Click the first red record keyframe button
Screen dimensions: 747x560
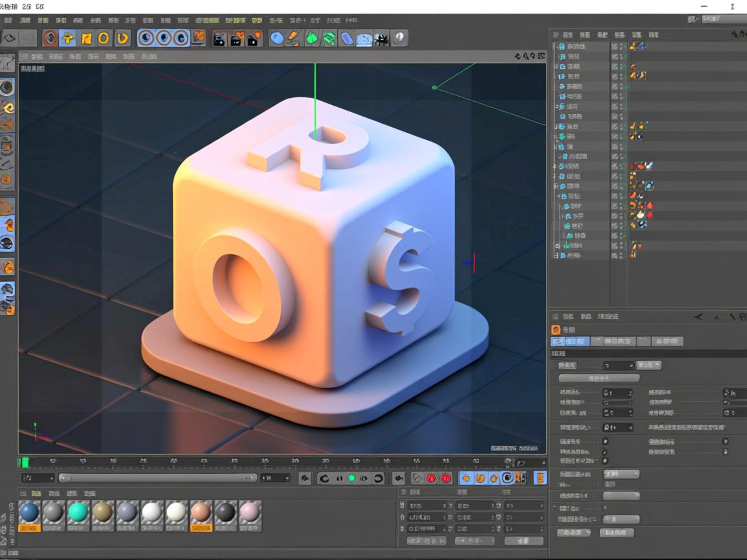point(431,478)
